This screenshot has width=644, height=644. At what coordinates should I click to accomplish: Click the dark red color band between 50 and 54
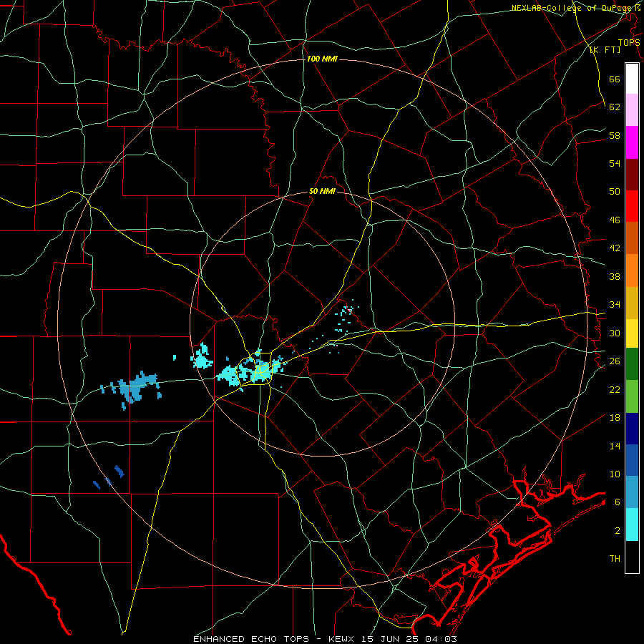coord(632,175)
